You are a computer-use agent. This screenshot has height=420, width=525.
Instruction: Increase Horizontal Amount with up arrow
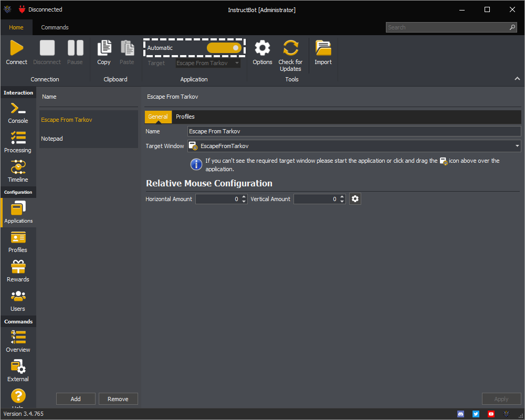[x=244, y=196]
